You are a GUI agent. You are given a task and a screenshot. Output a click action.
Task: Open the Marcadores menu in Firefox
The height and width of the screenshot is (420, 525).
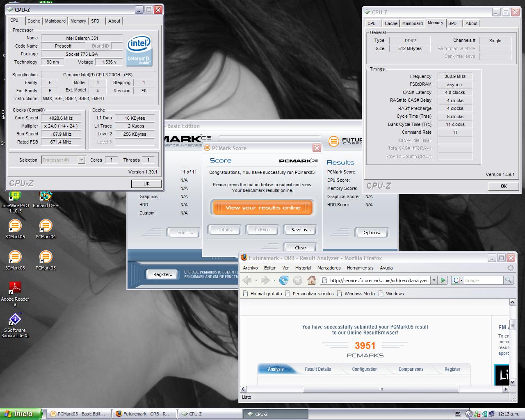pos(329,268)
